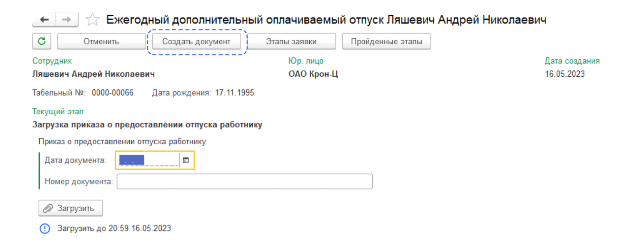Click the Загрузить до 20:59 deadline text
Screen dimensions: 644x247
[114, 228]
